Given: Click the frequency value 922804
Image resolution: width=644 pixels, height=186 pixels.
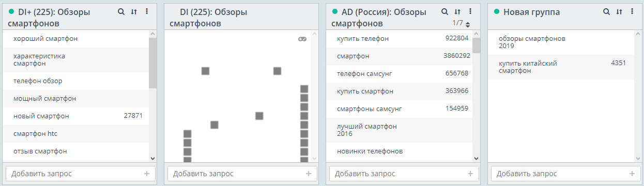Looking at the screenshot, I should [x=457, y=39].
